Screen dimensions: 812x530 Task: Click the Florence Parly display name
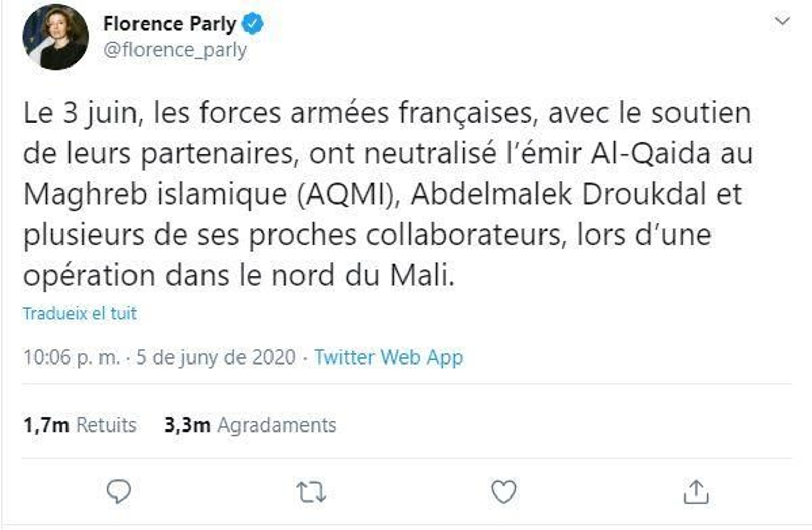coord(170,24)
